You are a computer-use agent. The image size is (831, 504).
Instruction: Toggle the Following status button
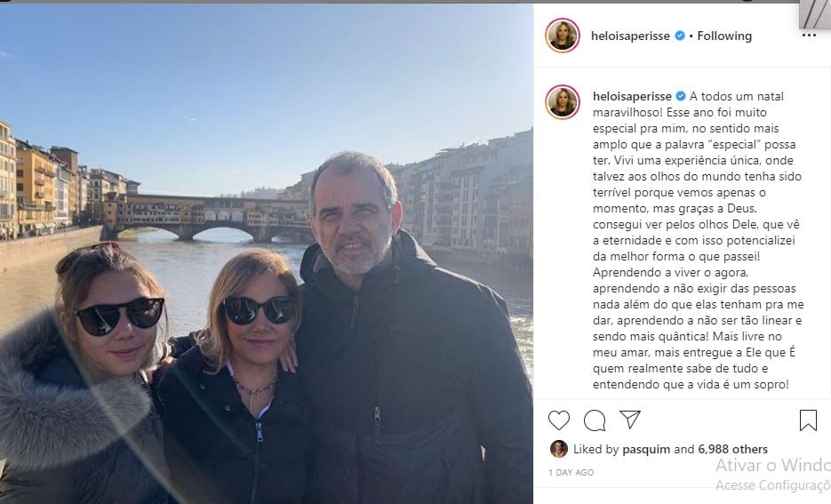point(724,36)
